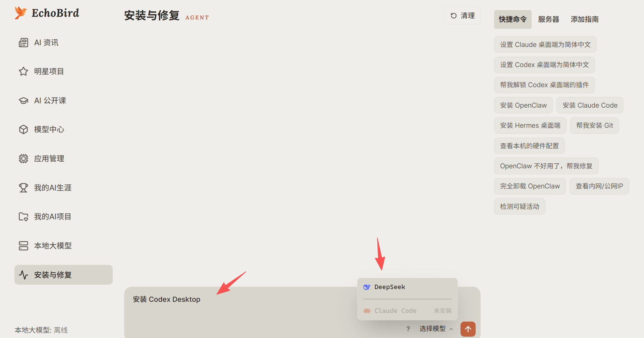Go to 我的AI生涯
This screenshot has height=338, width=644.
coord(63,188)
